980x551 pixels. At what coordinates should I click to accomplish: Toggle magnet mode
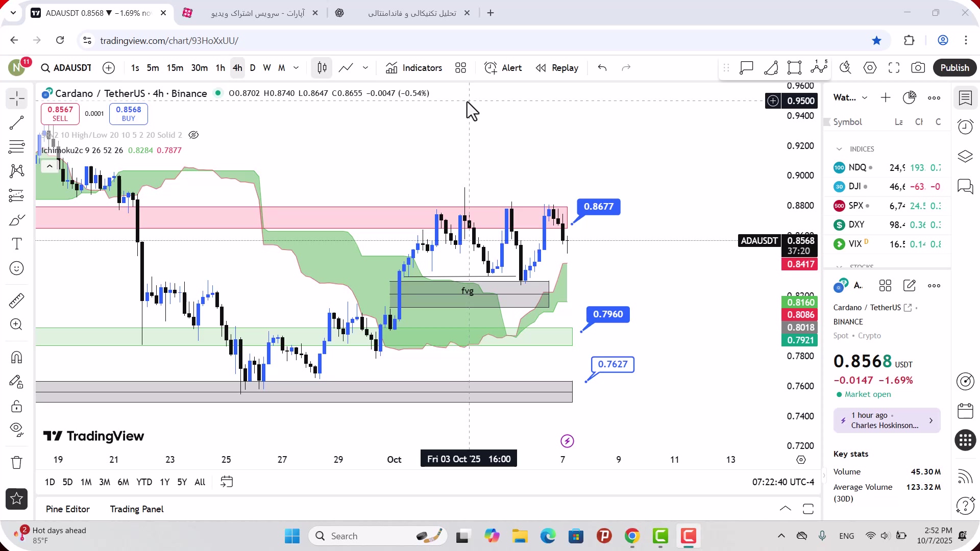click(x=17, y=357)
